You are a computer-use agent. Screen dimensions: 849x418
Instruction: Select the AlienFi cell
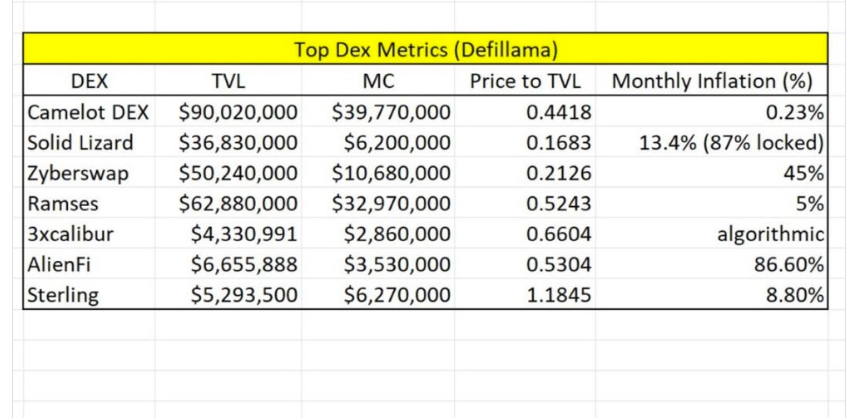(x=89, y=264)
